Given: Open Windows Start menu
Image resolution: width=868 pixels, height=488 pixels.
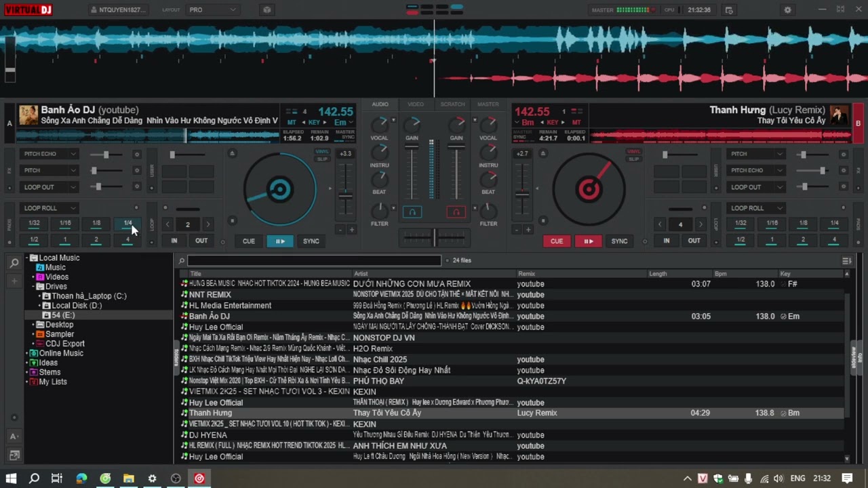Looking at the screenshot, I should tap(11, 479).
